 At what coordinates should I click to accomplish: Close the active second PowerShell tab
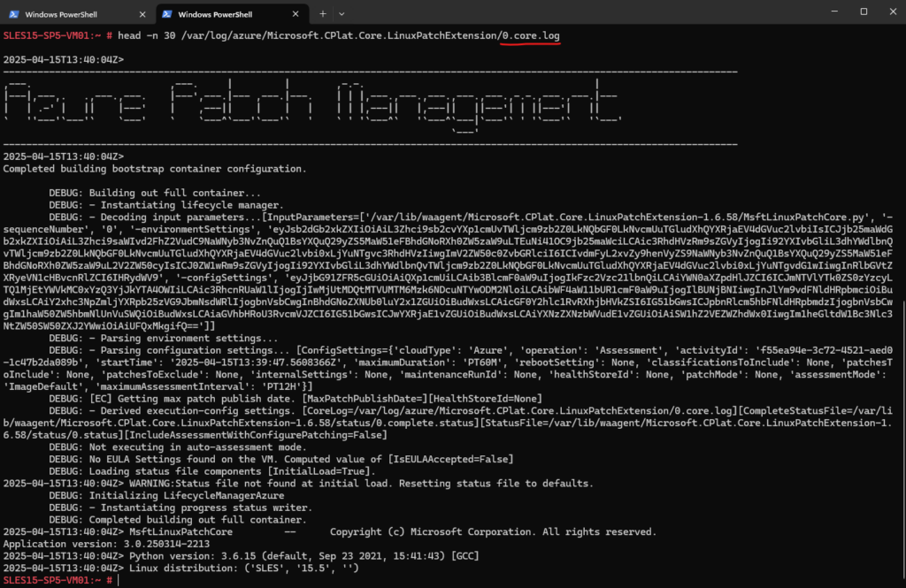click(x=296, y=14)
